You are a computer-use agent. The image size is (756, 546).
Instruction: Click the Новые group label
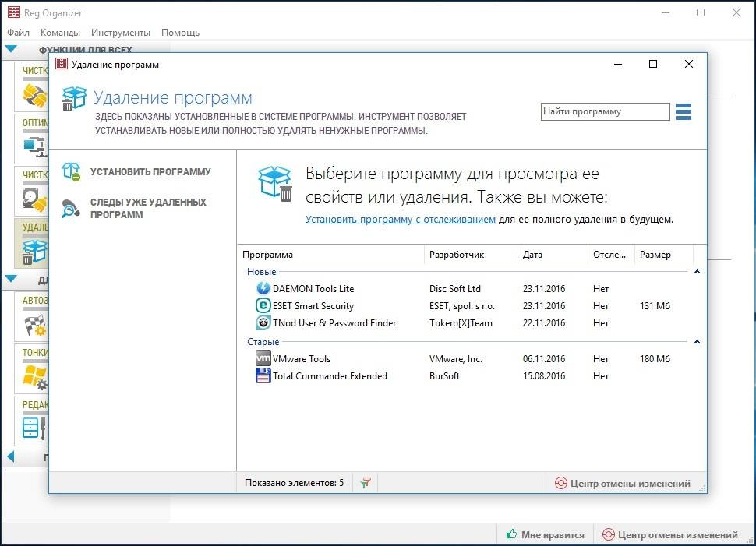pos(261,272)
